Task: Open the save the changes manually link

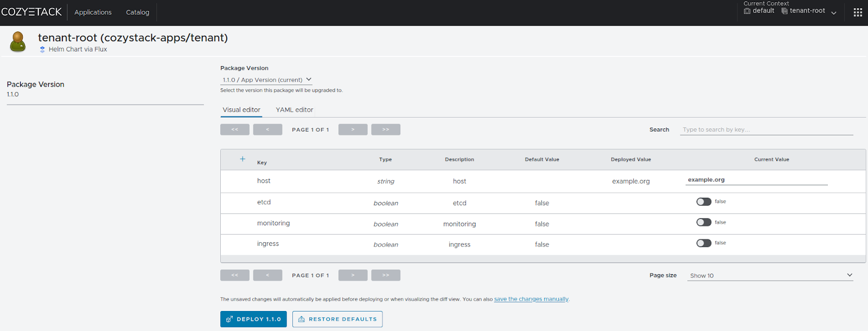Action: (x=531, y=299)
